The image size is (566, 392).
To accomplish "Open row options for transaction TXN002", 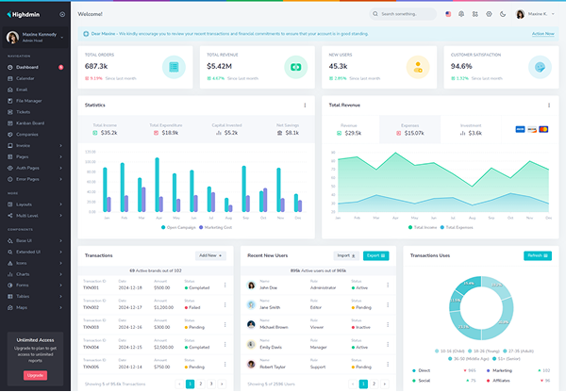I will 225,305.
